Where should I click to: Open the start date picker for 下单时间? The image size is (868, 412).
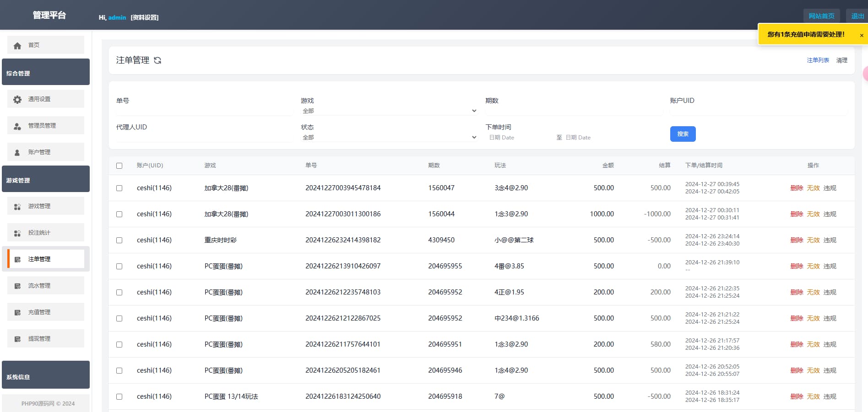click(518, 137)
